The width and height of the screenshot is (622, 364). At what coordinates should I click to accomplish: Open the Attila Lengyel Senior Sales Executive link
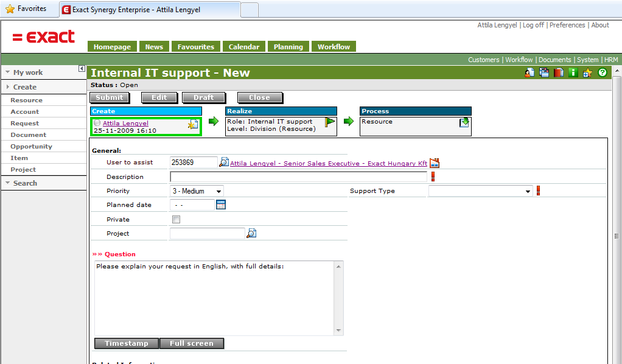pos(329,163)
